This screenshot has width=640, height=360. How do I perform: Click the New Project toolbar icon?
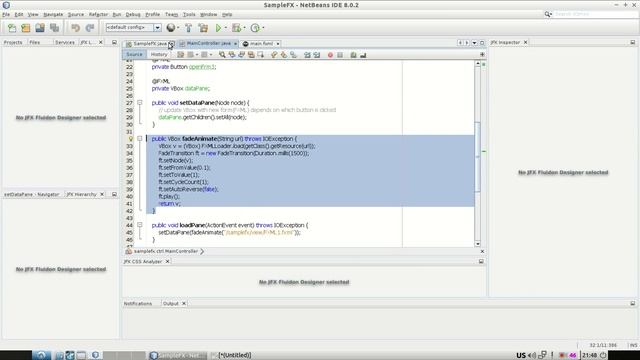coord(26,28)
